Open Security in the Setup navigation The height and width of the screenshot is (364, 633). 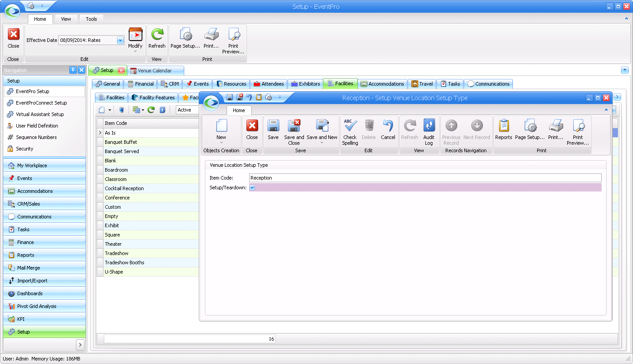click(44, 149)
